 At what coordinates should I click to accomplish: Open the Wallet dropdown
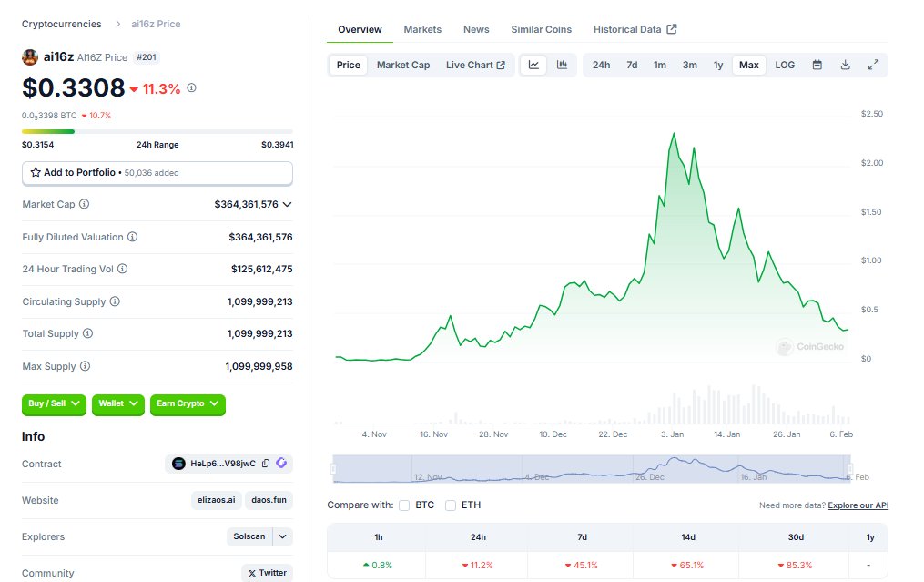coord(117,403)
